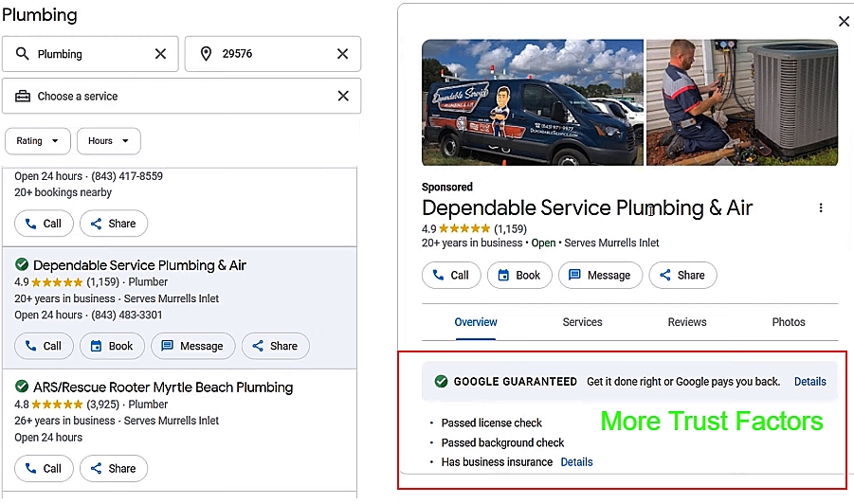Image resolution: width=854 pixels, height=504 pixels.
Task: Open the Choose a service selector
Action: pyautogui.click(x=181, y=96)
